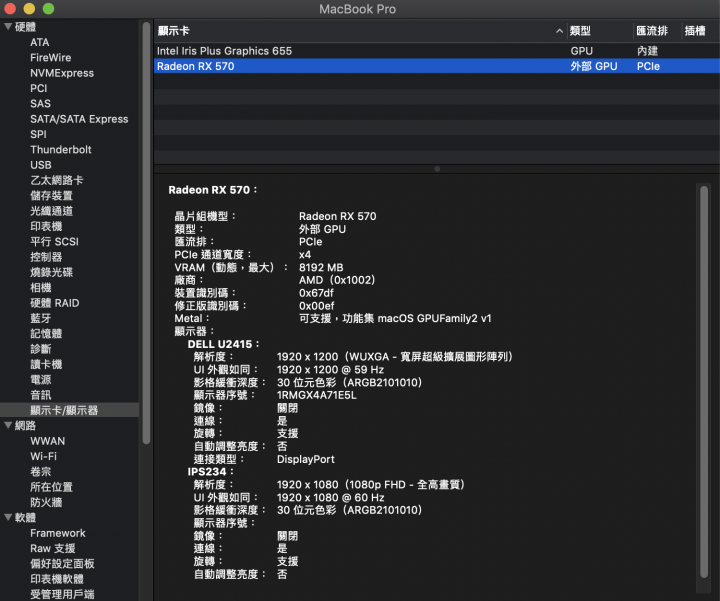Open Framework in sidebar

click(x=58, y=533)
